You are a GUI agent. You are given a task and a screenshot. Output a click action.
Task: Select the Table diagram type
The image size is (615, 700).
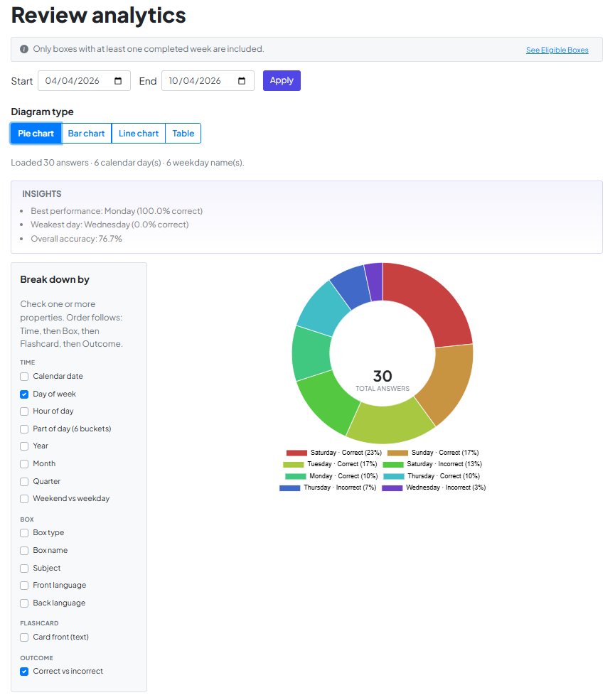click(x=183, y=134)
